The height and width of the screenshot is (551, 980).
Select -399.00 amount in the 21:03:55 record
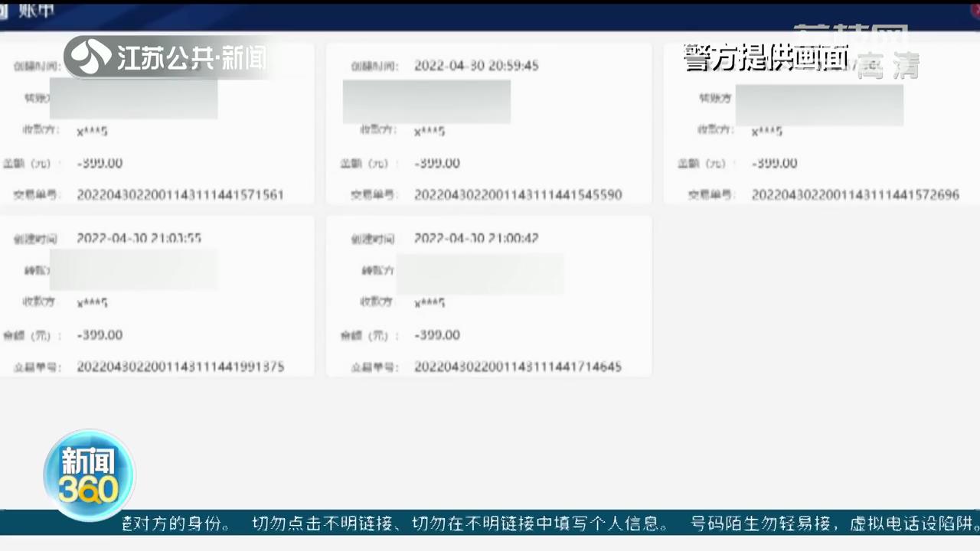coord(100,334)
